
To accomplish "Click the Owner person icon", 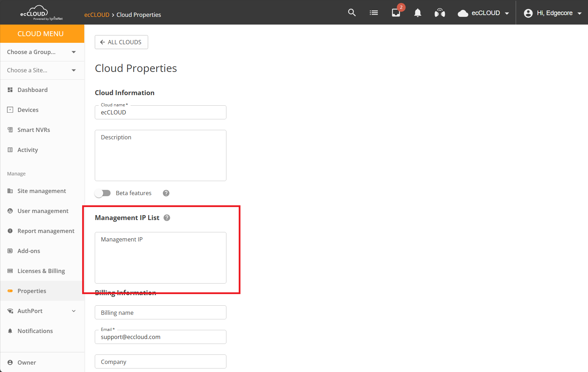I will pyautogui.click(x=10, y=363).
